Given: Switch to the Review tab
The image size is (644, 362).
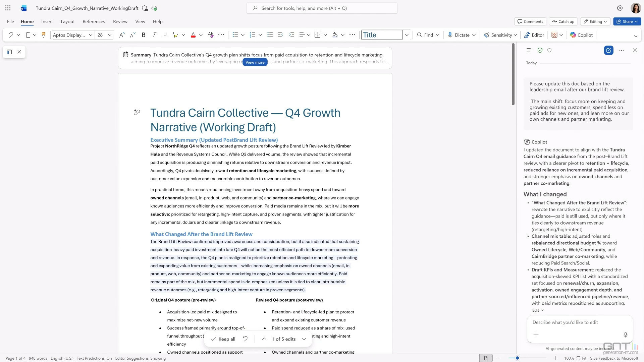Looking at the screenshot, I should (x=120, y=21).
